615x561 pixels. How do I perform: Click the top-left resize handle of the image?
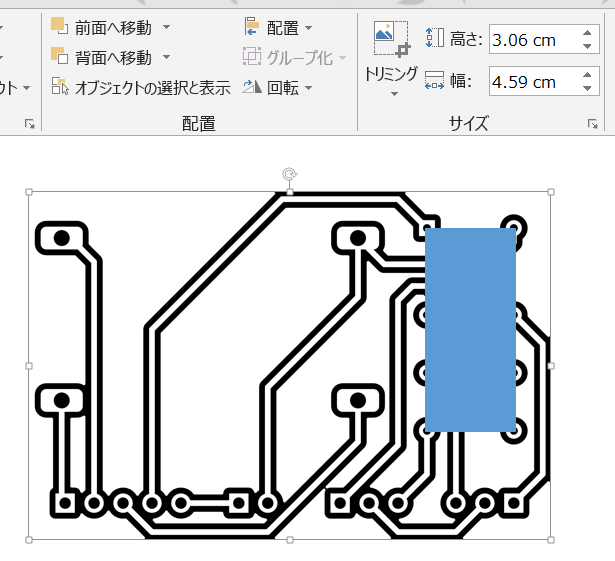(x=29, y=192)
